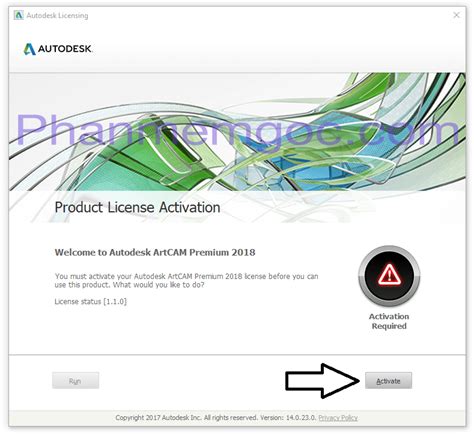Open the Privacy Policy link

click(338, 418)
